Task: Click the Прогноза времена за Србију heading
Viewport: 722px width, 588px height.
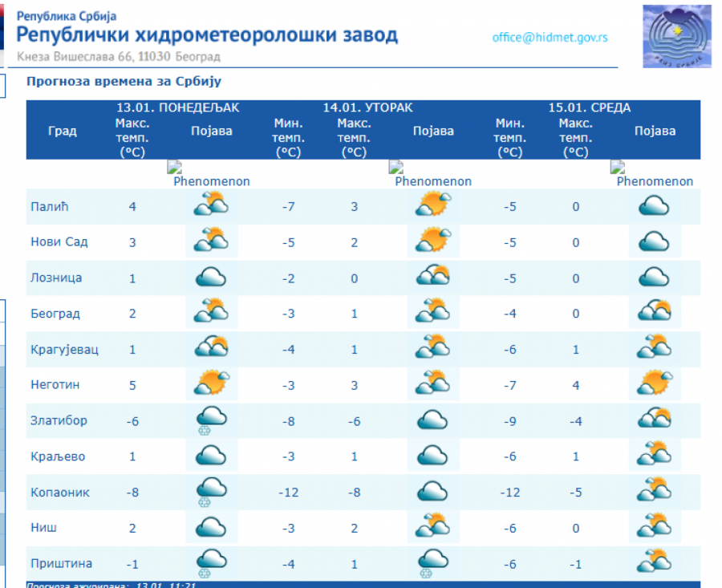Action: [x=124, y=82]
